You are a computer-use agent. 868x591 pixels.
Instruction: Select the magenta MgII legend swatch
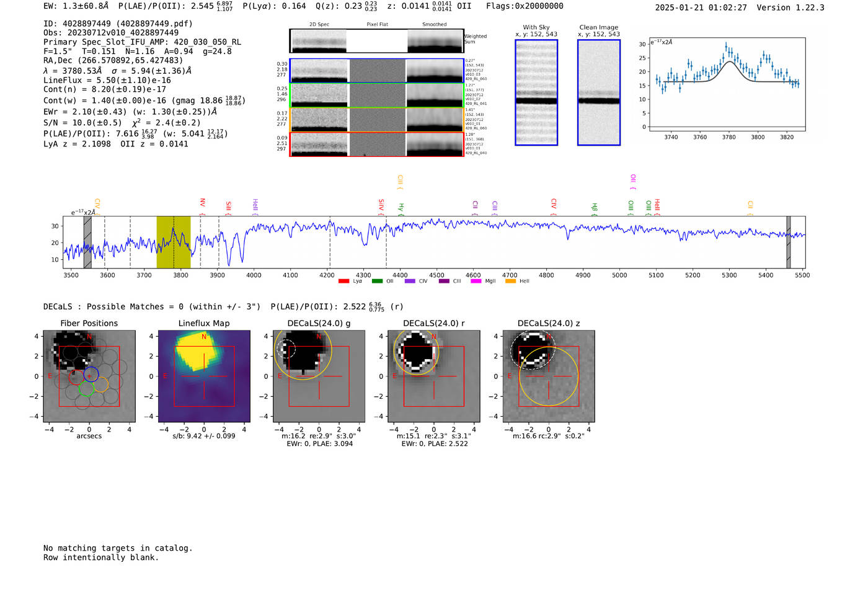[476, 281]
